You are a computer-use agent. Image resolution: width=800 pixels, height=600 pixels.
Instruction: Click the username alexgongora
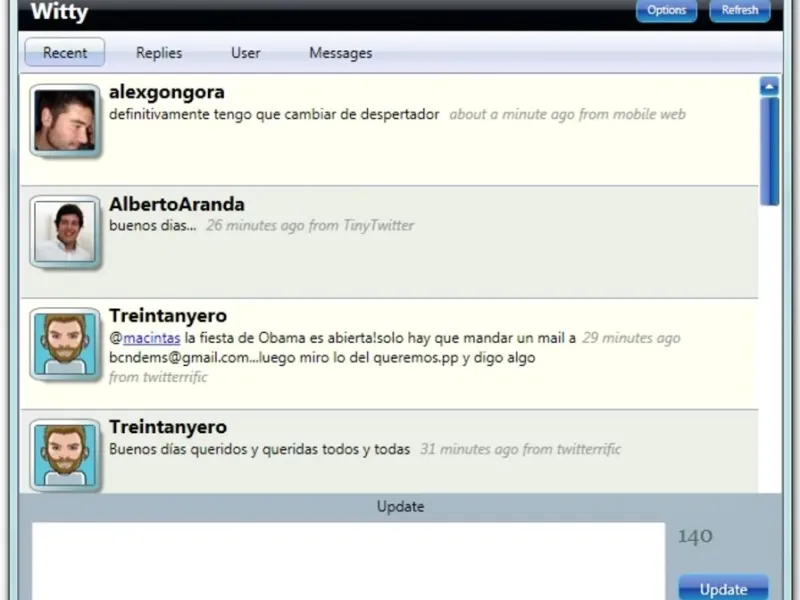[167, 92]
